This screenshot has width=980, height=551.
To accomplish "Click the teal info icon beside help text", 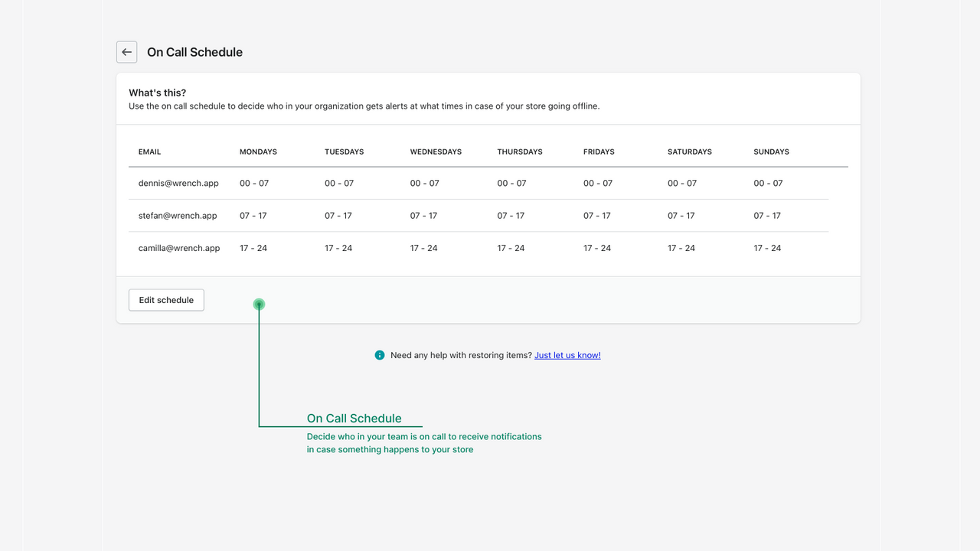I will tap(380, 355).
